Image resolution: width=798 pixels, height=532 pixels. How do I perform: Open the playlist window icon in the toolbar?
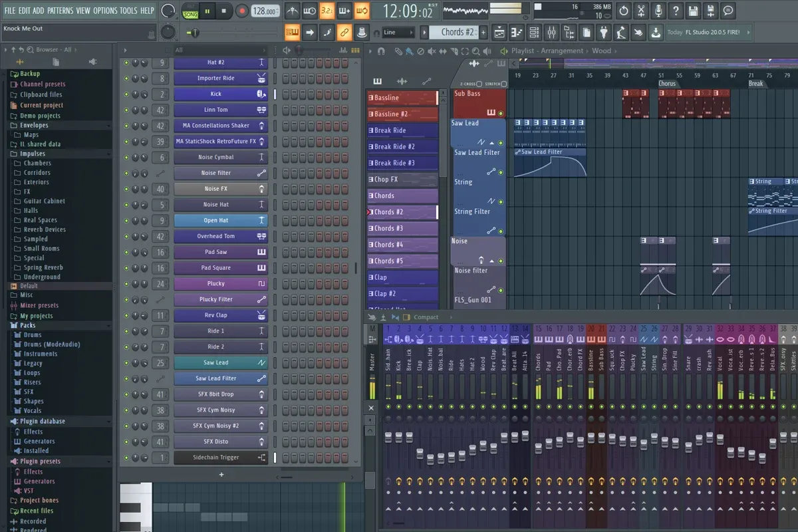[x=499, y=32]
